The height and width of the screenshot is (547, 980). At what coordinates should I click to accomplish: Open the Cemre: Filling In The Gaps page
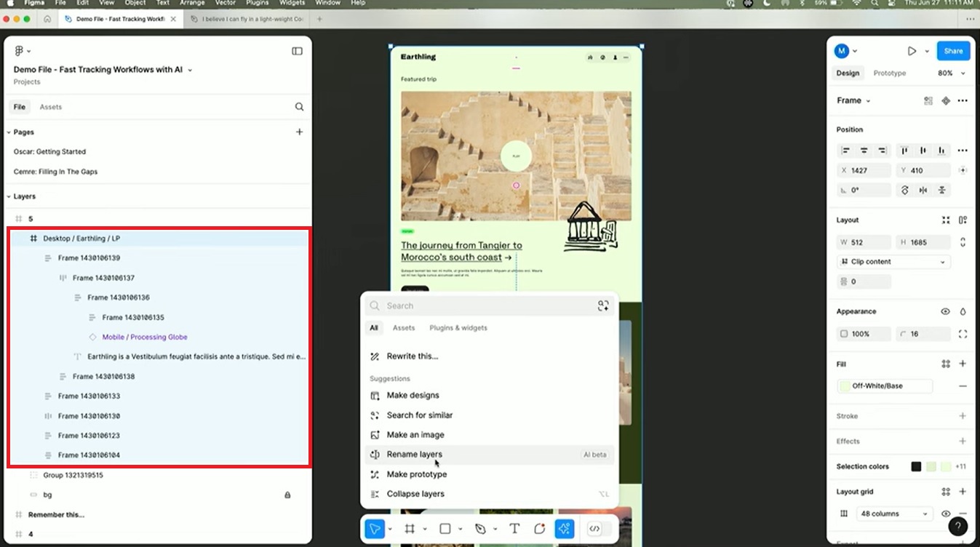[55, 172]
